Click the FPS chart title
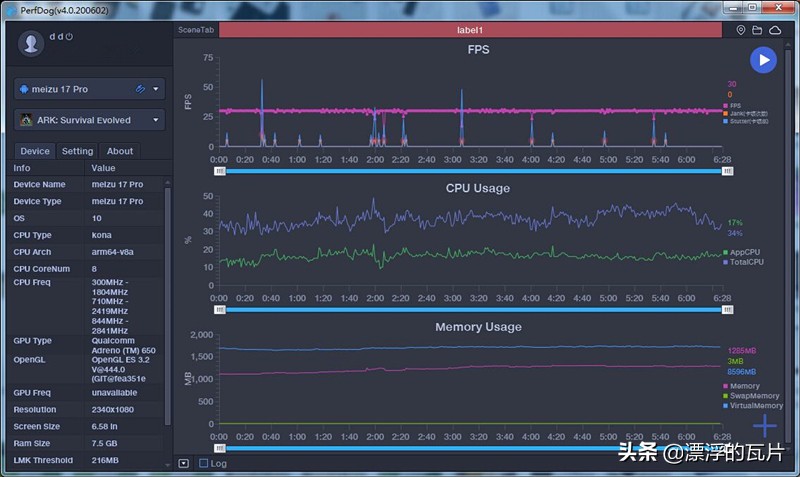 [x=478, y=49]
